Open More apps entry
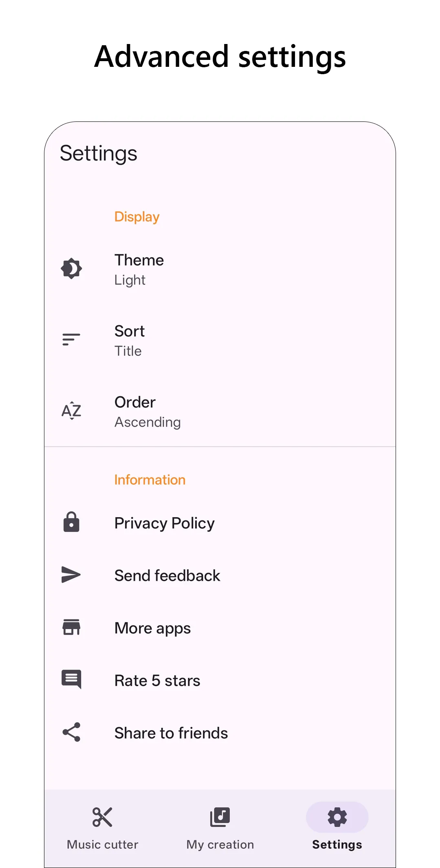Viewport: 440px width, 868px height. 152,628
